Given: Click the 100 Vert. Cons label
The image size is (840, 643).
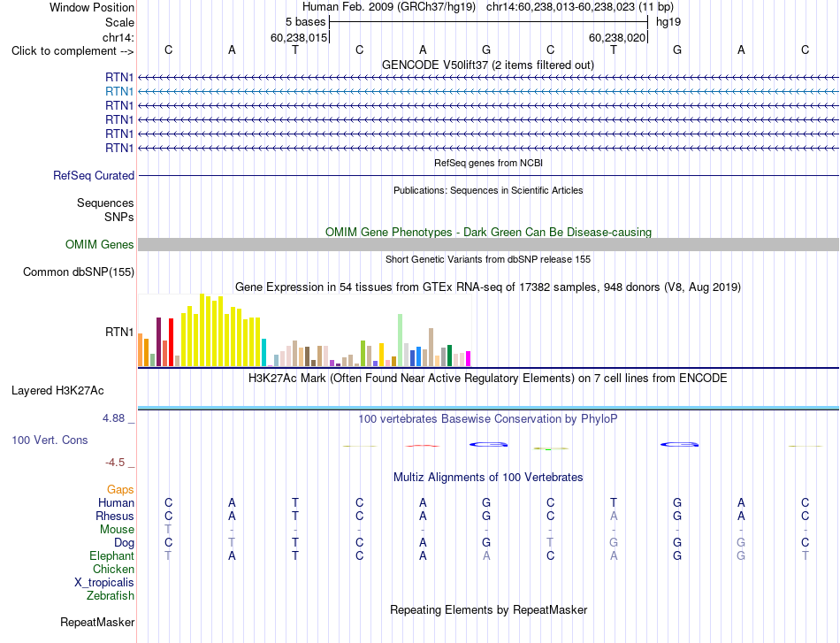Looking at the screenshot, I should (x=50, y=440).
